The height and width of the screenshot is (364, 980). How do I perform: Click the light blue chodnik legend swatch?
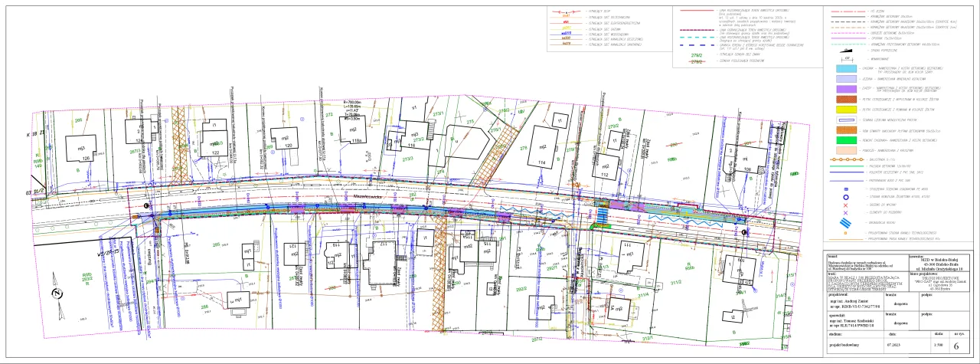click(x=846, y=68)
